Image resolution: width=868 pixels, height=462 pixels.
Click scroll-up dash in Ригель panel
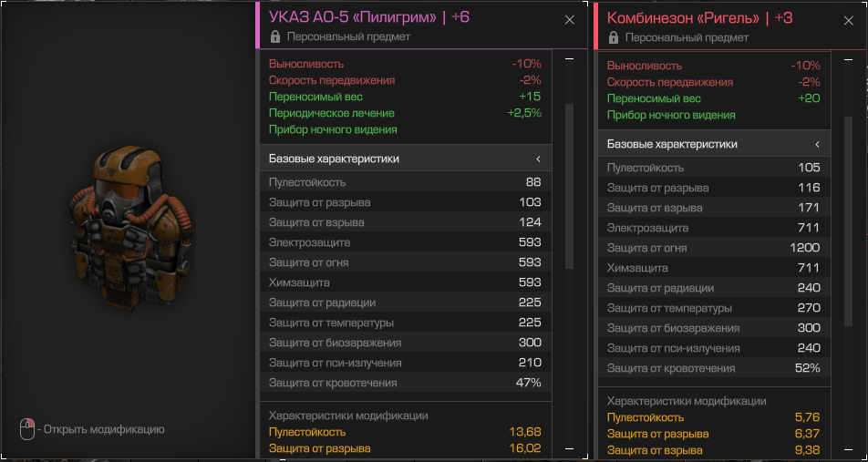point(848,59)
